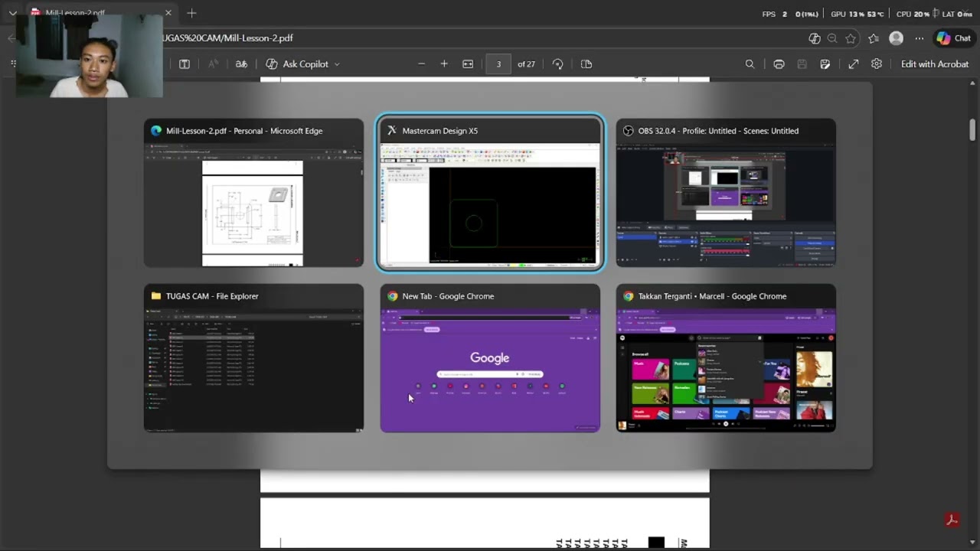The height and width of the screenshot is (551, 980).
Task: Switch to OBS 32.0.4 window thumbnail
Action: tap(726, 193)
